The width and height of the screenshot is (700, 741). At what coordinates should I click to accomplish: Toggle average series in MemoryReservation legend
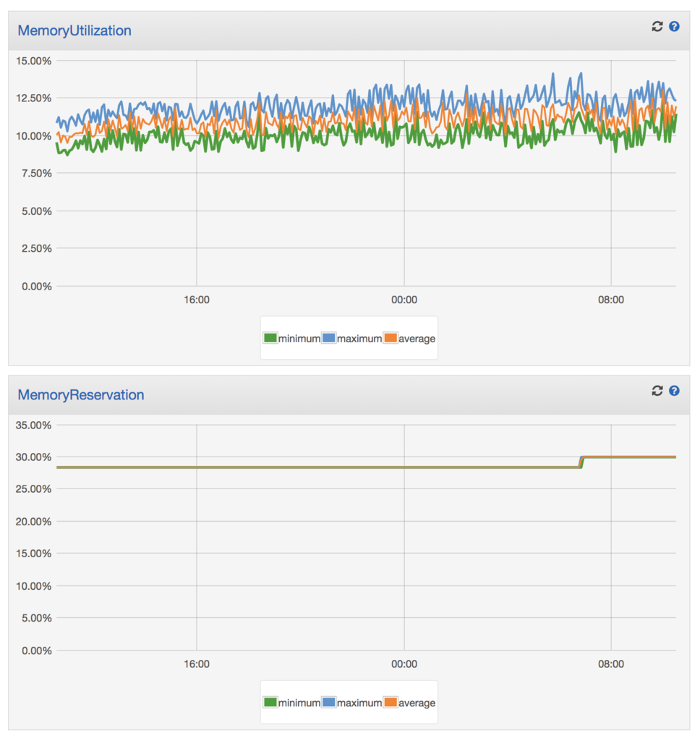(390, 702)
